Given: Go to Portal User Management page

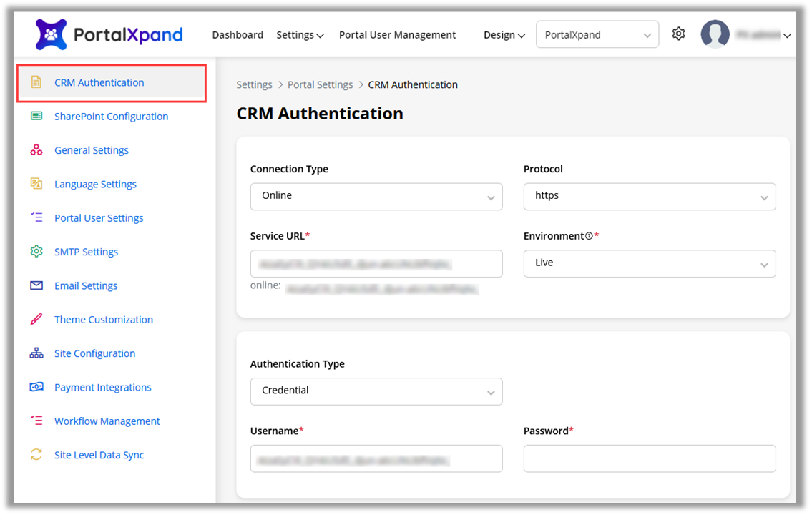Looking at the screenshot, I should click(397, 35).
